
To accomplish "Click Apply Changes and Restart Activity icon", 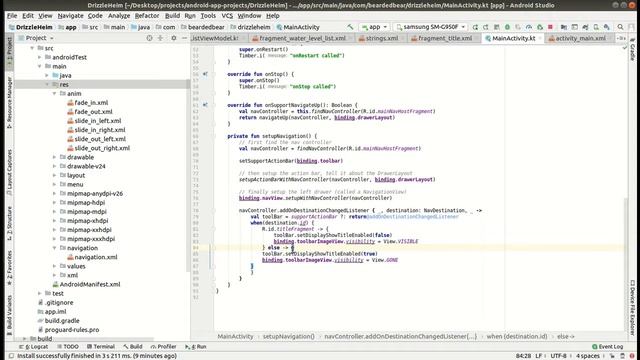I will click(486, 27).
